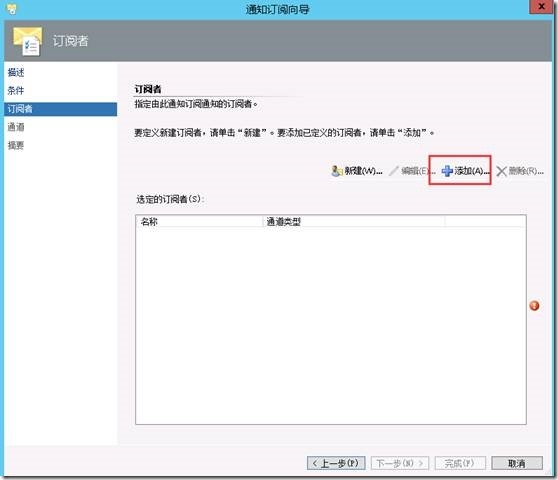Click the envelope checklist icon in the header
The width and height of the screenshot is (558, 480).
coord(28,41)
